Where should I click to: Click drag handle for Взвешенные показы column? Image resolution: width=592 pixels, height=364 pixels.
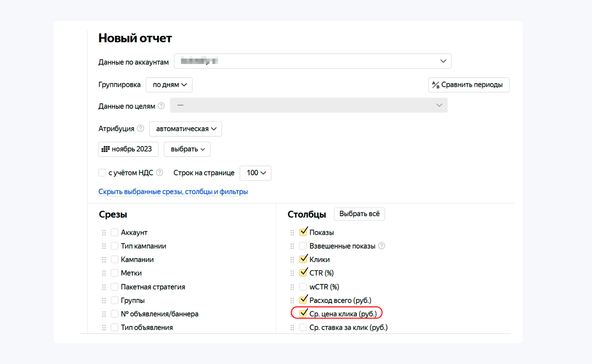[292, 246]
